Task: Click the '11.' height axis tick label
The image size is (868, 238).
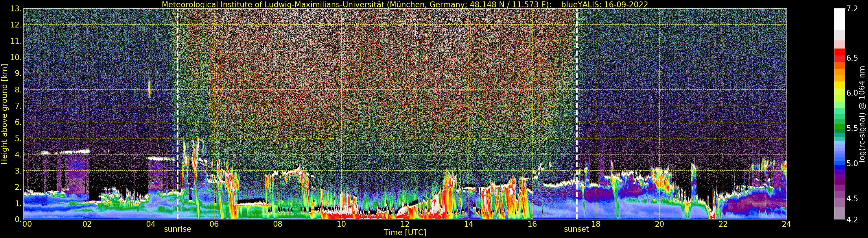Action: pos(16,41)
